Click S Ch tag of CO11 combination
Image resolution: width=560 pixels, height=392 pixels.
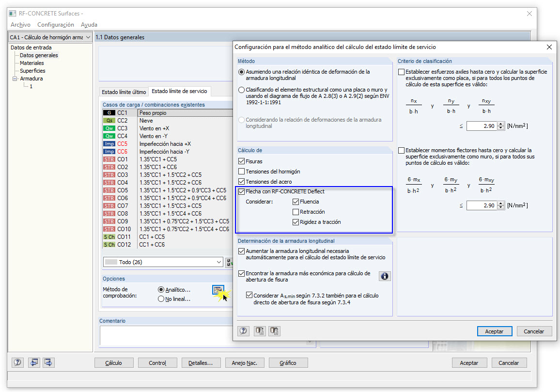[109, 237]
